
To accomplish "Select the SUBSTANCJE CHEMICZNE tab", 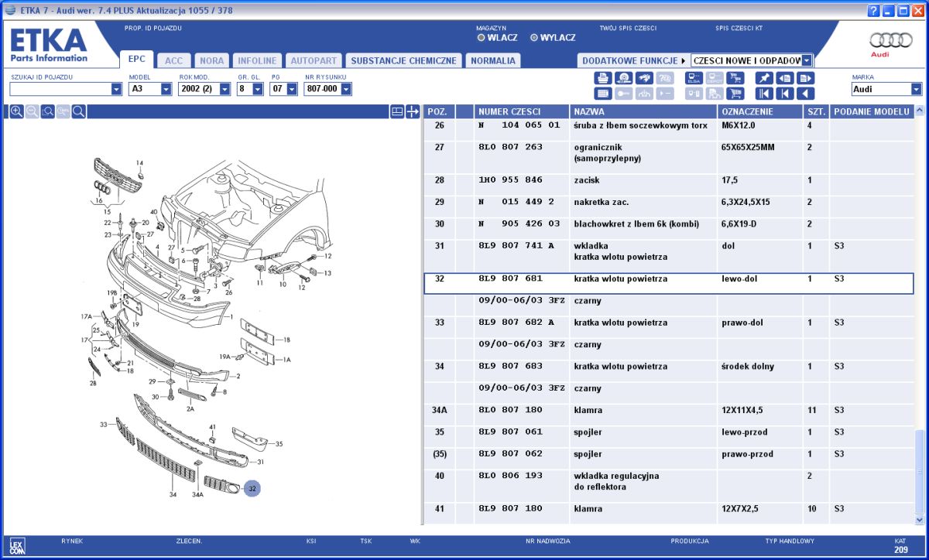I will [403, 60].
